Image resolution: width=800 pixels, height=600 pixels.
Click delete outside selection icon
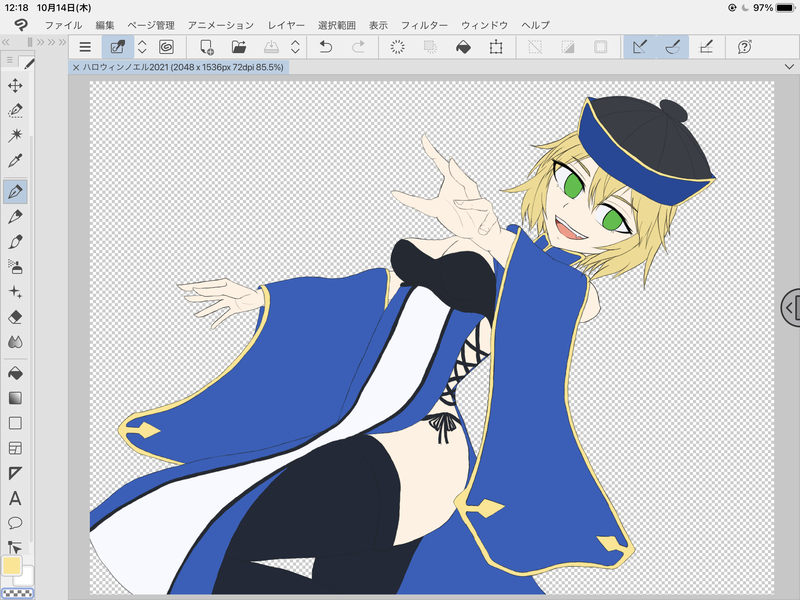(430, 47)
